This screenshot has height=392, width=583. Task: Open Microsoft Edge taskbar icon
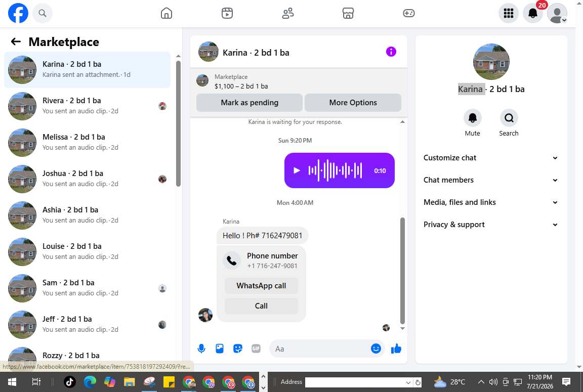coord(90,382)
